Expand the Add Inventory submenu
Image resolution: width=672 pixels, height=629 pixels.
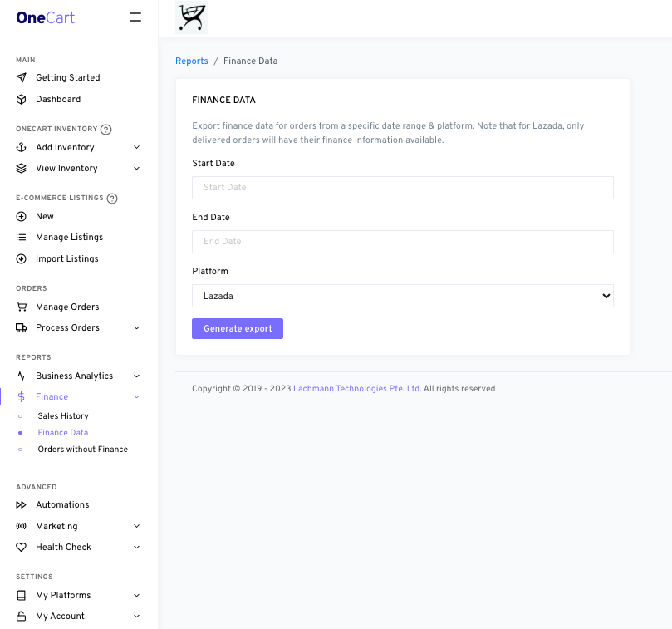tap(78, 148)
